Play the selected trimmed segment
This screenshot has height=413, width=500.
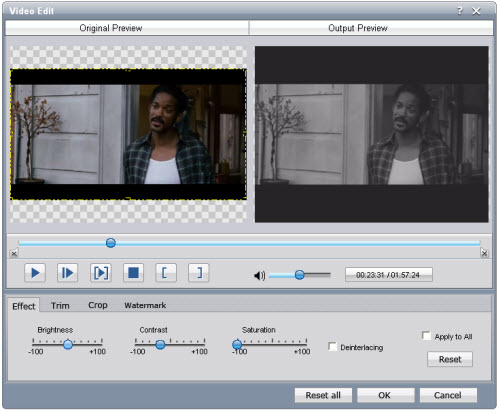pyautogui.click(x=101, y=273)
